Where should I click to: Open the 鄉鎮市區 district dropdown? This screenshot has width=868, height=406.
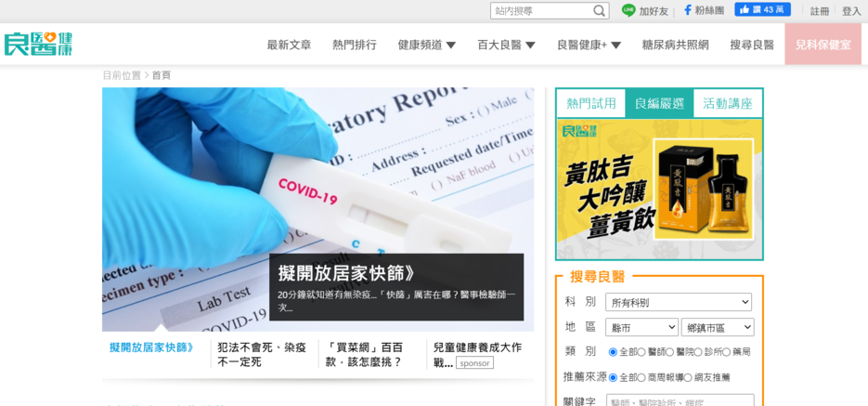coord(718,327)
